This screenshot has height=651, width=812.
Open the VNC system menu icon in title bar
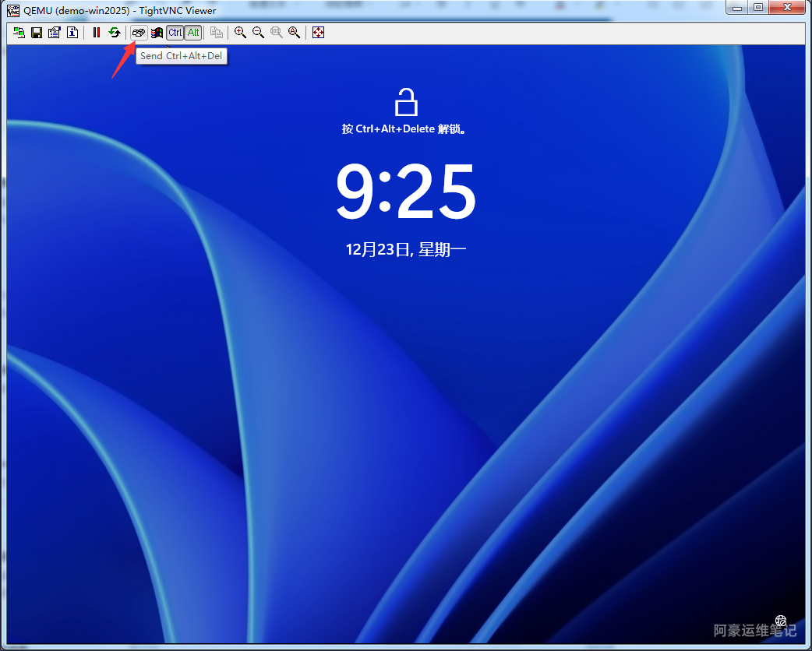tap(12, 10)
